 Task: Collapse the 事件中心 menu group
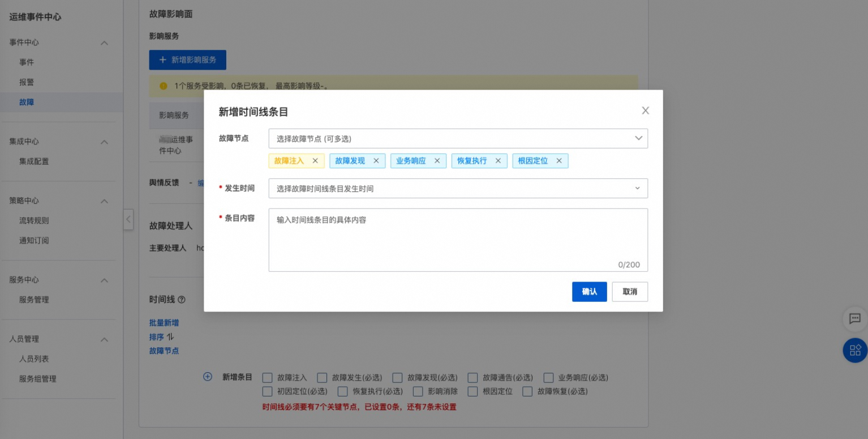pyautogui.click(x=104, y=43)
